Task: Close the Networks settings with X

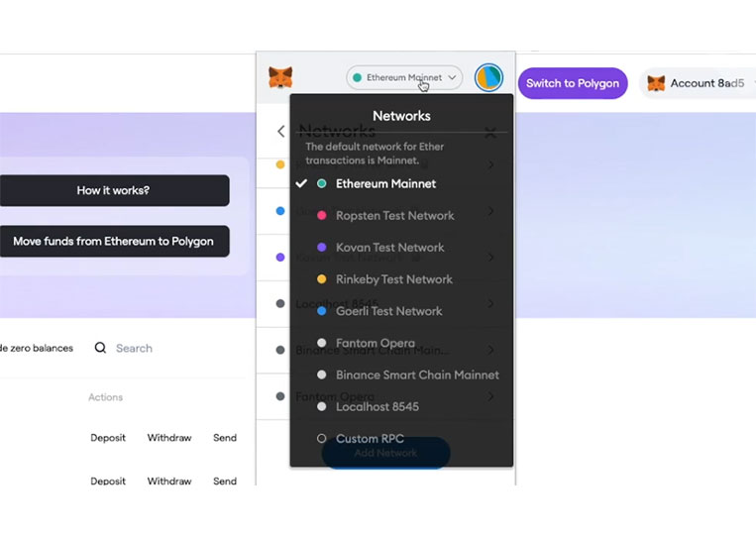Action: (490, 133)
